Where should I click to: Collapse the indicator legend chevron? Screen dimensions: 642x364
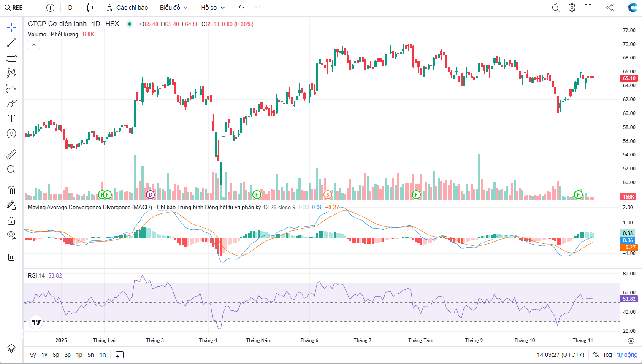coord(34,44)
